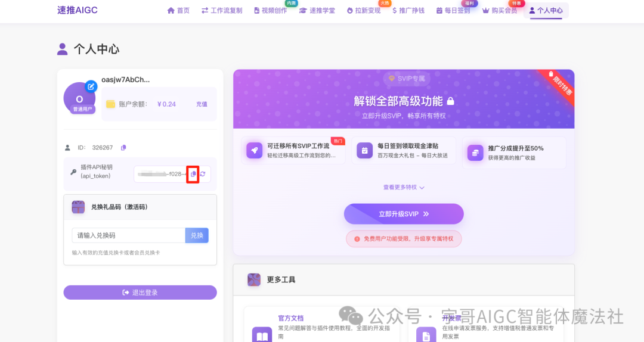Screen dimensions: 644x342
Task: Go to 视频创作 in the navigation
Action: click(270, 11)
